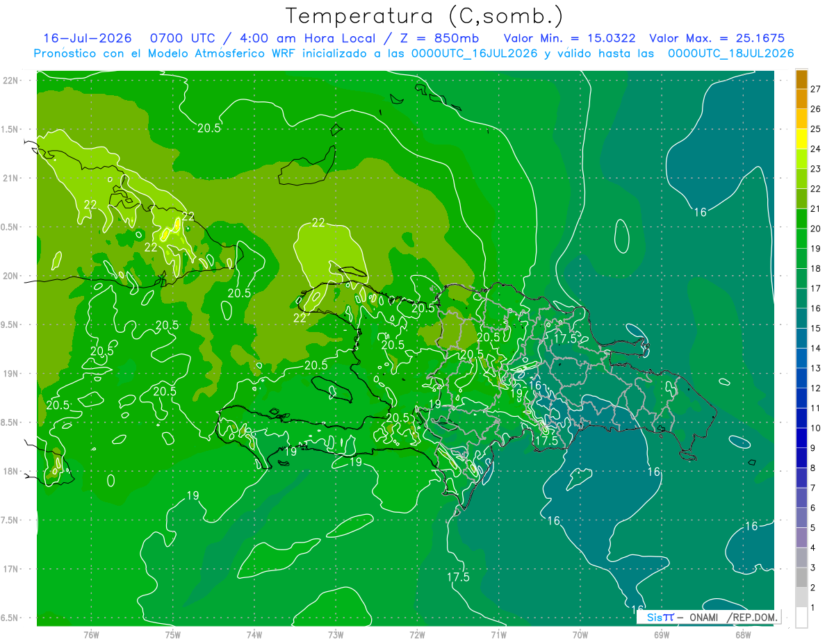Screen dimensions: 834x644
Task: Click colorbar scale label '10'
Action: point(816,428)
